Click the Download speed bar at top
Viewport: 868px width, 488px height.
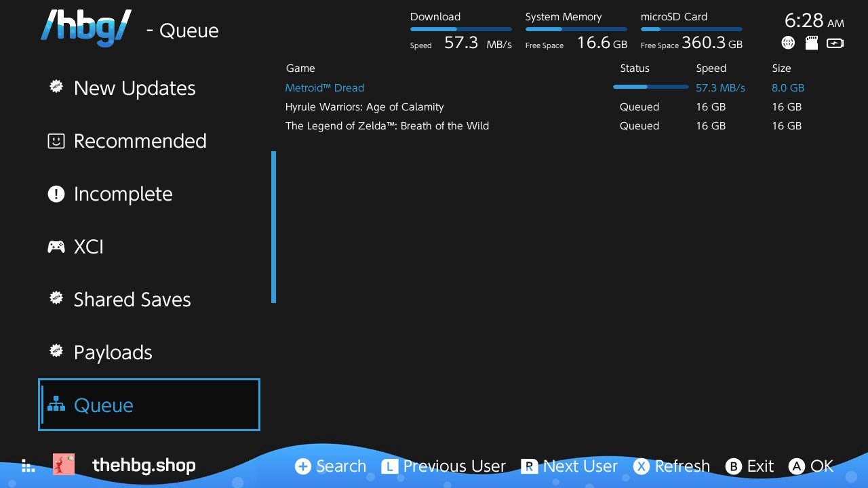pos(461,29)
